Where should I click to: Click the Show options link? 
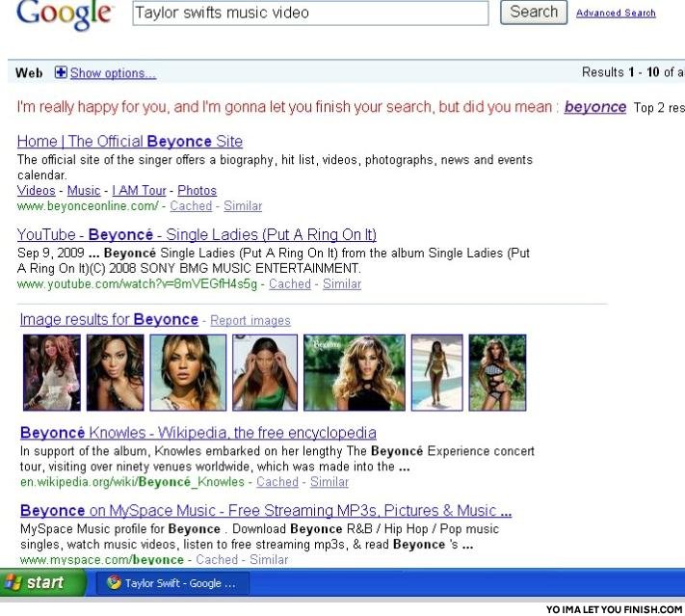click(113, 73)
